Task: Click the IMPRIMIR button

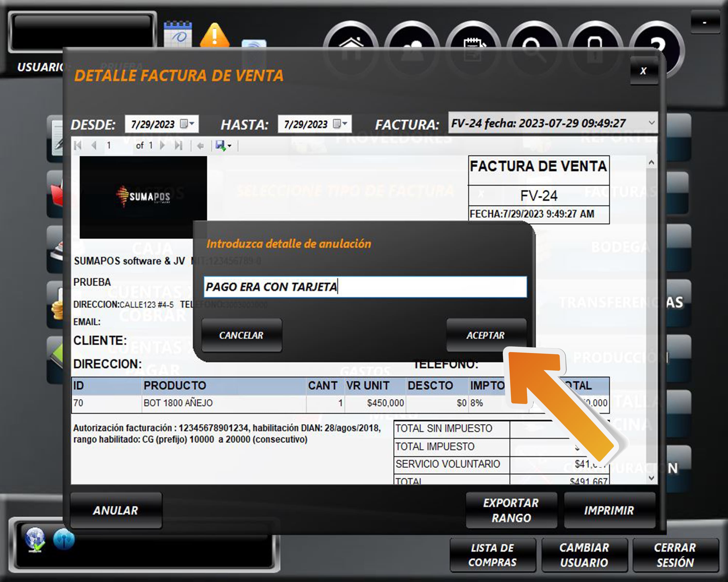Action: pos(609,510)
